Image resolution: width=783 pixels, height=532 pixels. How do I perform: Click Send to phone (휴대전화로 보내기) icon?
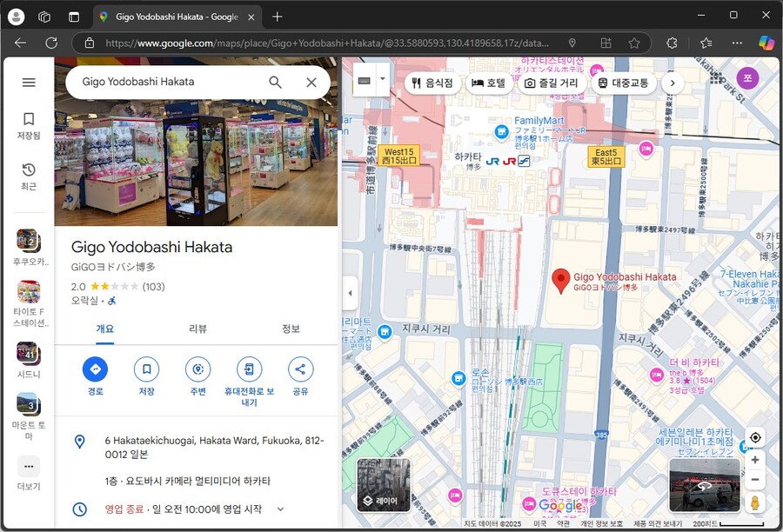click(x=249, y=369)
